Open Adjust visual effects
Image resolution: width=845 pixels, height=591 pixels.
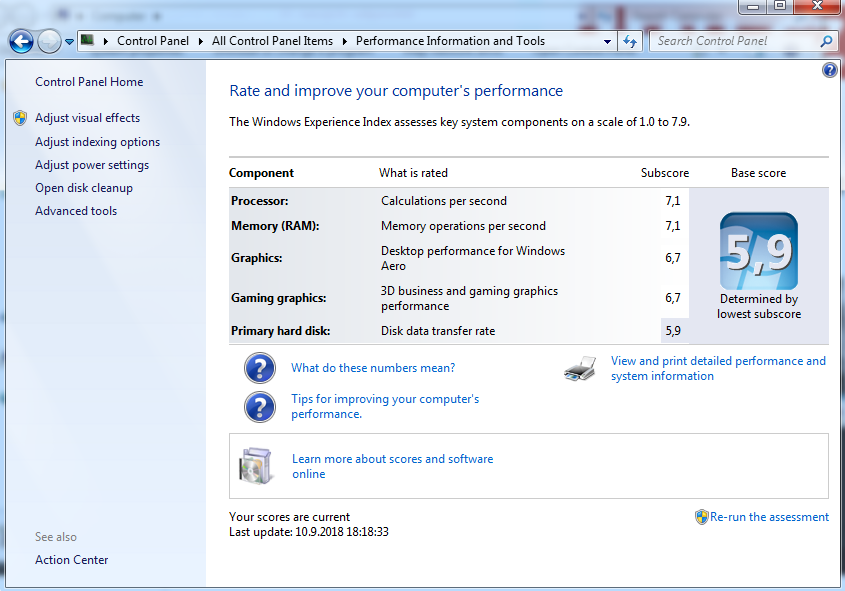click(87, 118)
